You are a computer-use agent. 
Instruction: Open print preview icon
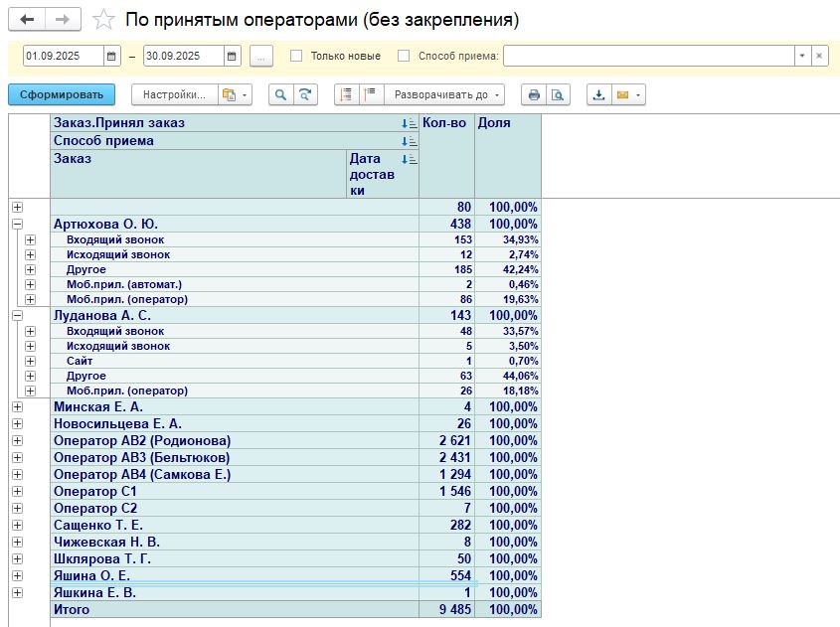coord(558,95)
